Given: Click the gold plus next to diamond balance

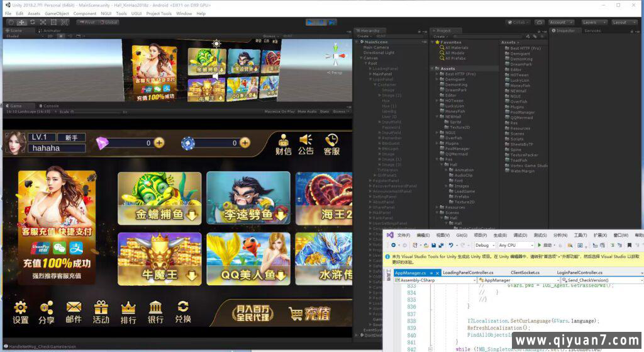Looking at the screenshot, I should point(159,143).
